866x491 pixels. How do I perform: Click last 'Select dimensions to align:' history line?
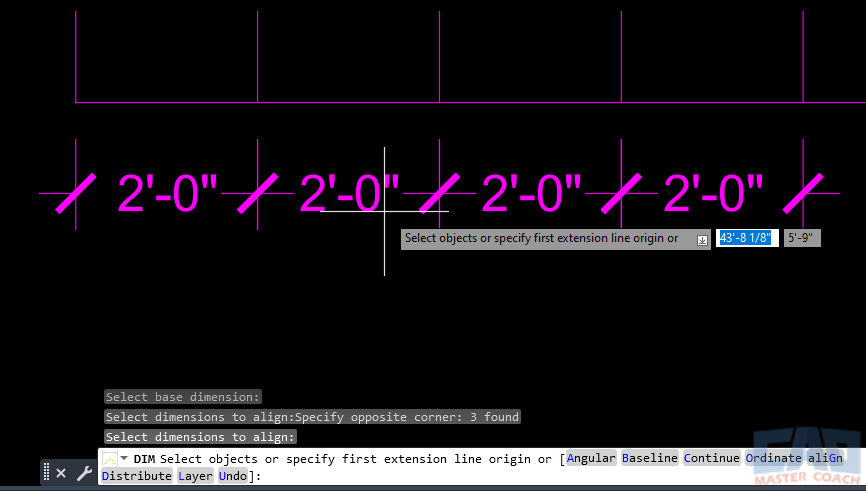point(200,437)
